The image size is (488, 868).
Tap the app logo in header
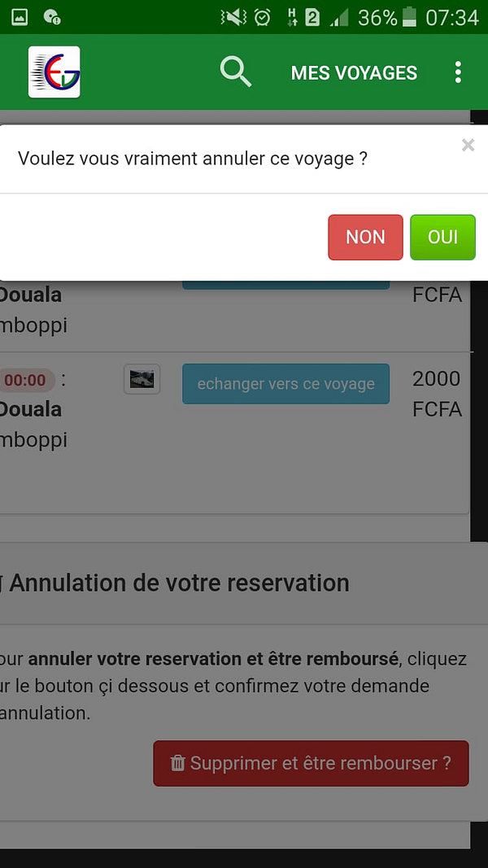[54, 72]
